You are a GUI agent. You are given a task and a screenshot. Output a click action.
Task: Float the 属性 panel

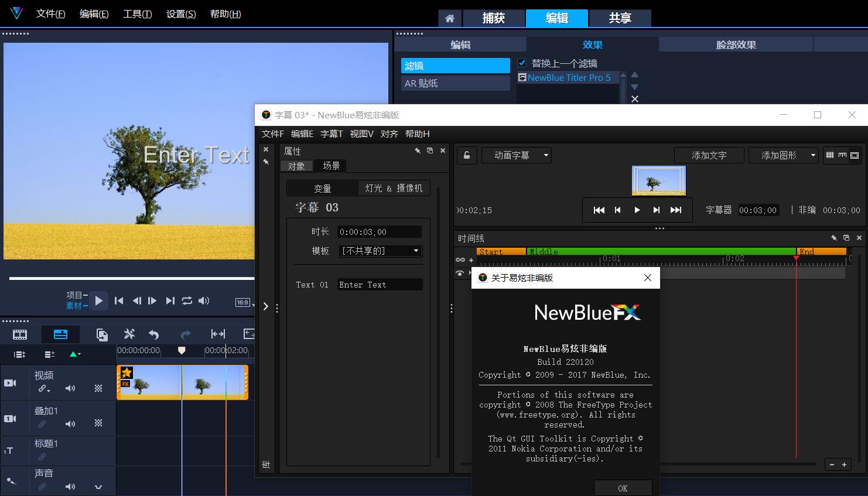[x=430, y=150]
